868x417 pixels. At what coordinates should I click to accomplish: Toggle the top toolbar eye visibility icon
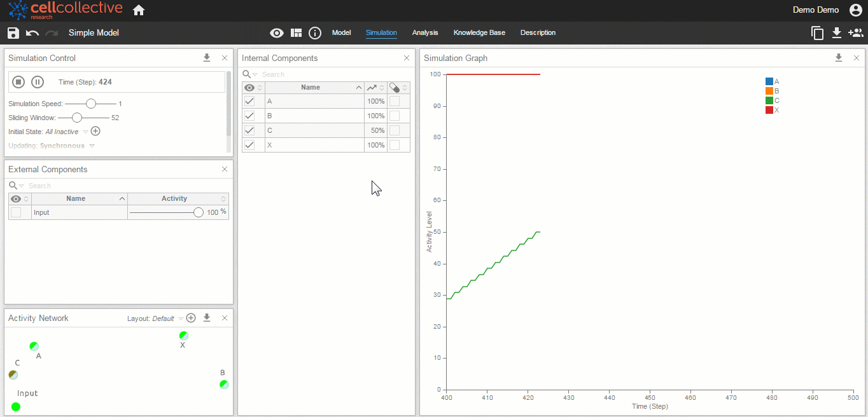pyautogui.click(x=277, y=33)
